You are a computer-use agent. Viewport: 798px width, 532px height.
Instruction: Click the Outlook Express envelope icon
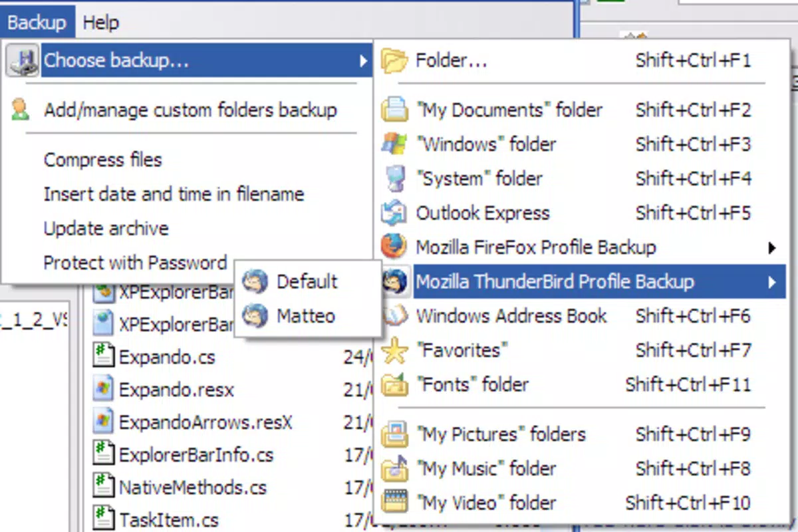394,213
